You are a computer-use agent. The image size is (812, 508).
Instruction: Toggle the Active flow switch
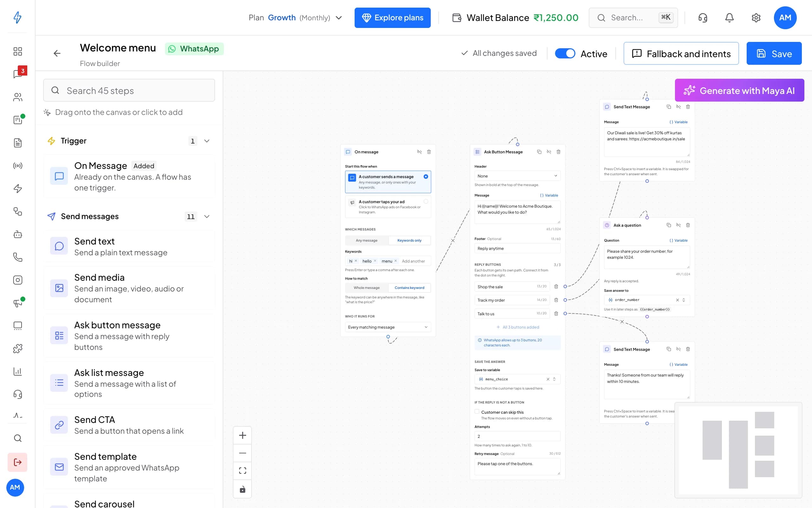coord(565,53)
